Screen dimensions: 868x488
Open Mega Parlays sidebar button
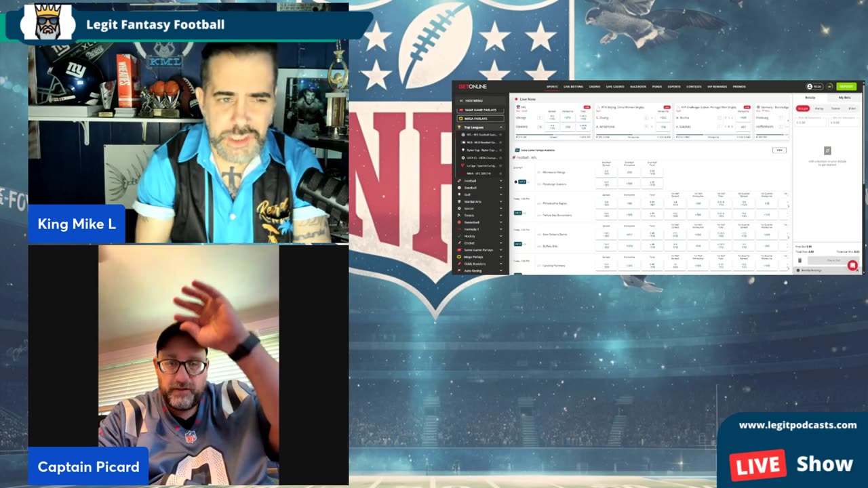pos(480,119)
